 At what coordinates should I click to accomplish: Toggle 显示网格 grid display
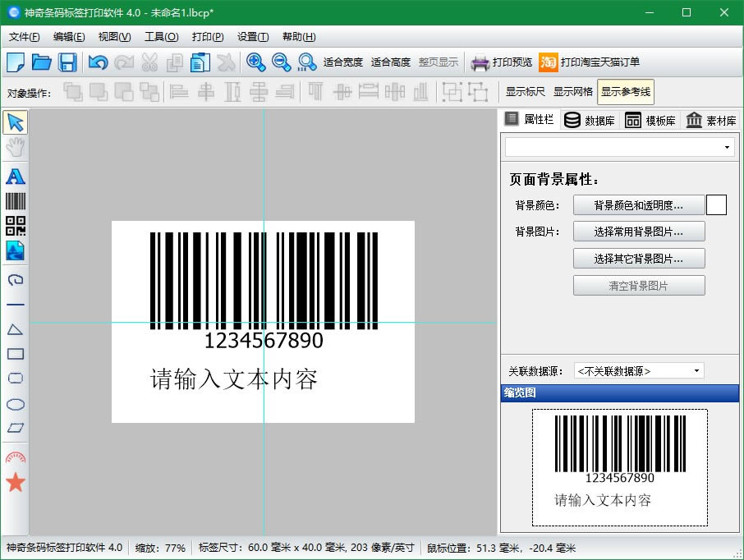pos(572,92)
